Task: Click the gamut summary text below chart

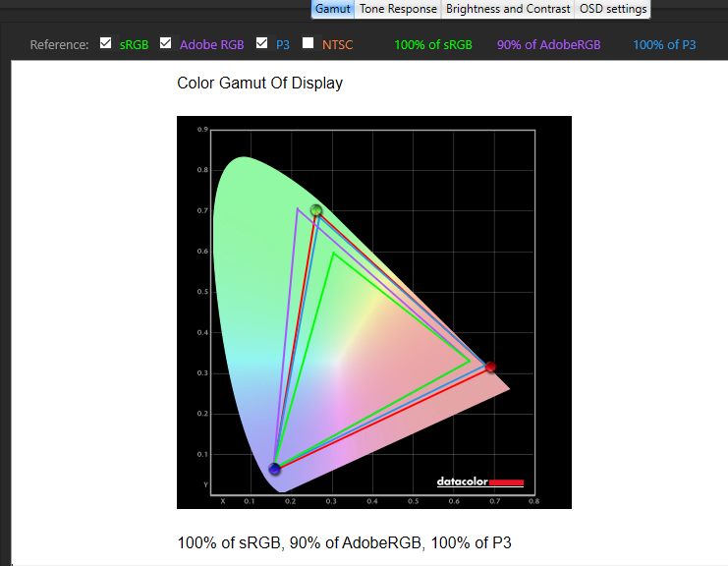Action: pos(344,542)
